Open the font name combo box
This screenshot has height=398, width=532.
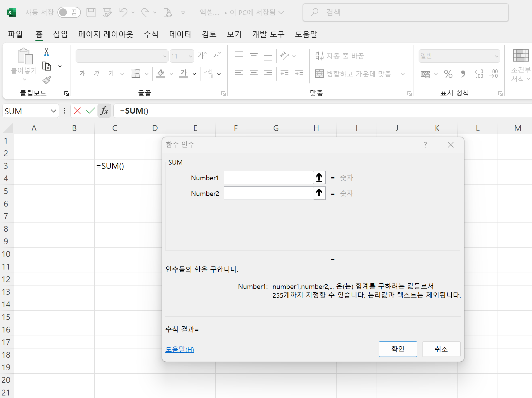[x=122, y=56]
